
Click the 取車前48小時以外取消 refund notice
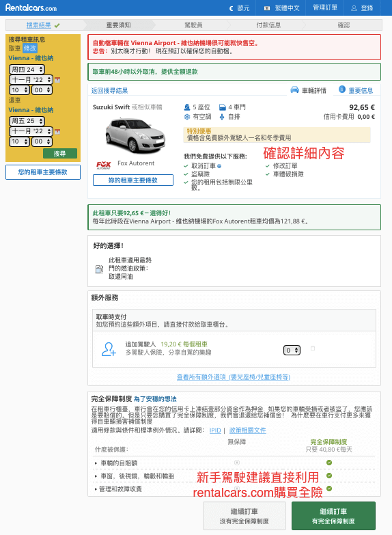[234, 72]
